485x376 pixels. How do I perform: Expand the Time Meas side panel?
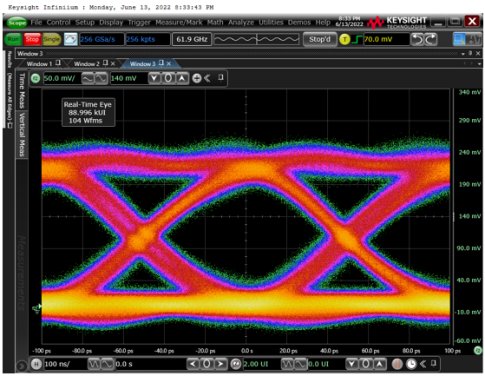(x=22, y=91)
